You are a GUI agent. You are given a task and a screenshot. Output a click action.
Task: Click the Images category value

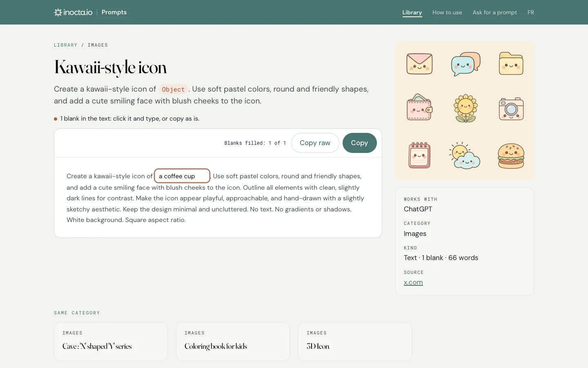pos(415,233)
